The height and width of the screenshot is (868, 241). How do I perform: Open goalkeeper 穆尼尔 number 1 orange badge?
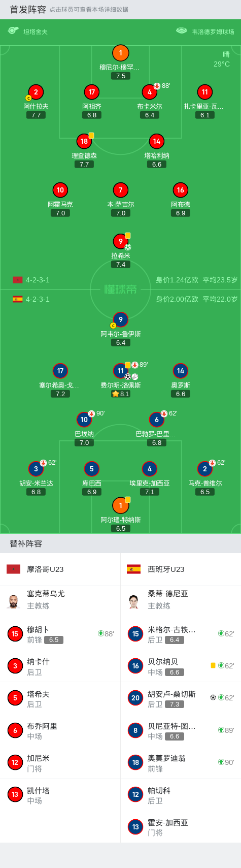120,53
